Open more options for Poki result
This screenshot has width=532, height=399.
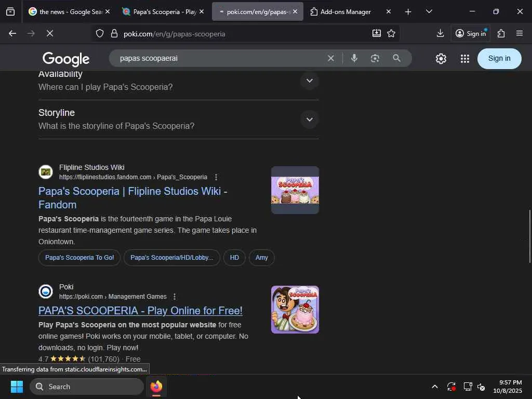(x=175, y=297)
